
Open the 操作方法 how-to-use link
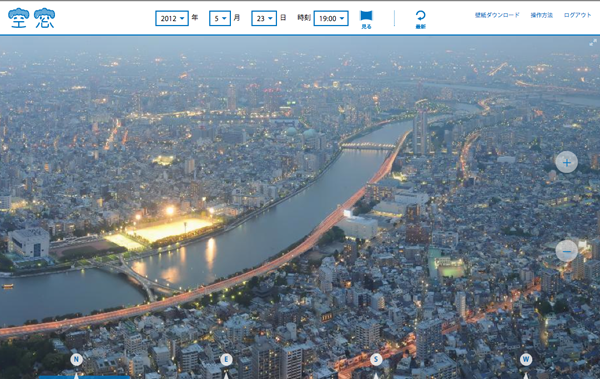pos(541,15)
